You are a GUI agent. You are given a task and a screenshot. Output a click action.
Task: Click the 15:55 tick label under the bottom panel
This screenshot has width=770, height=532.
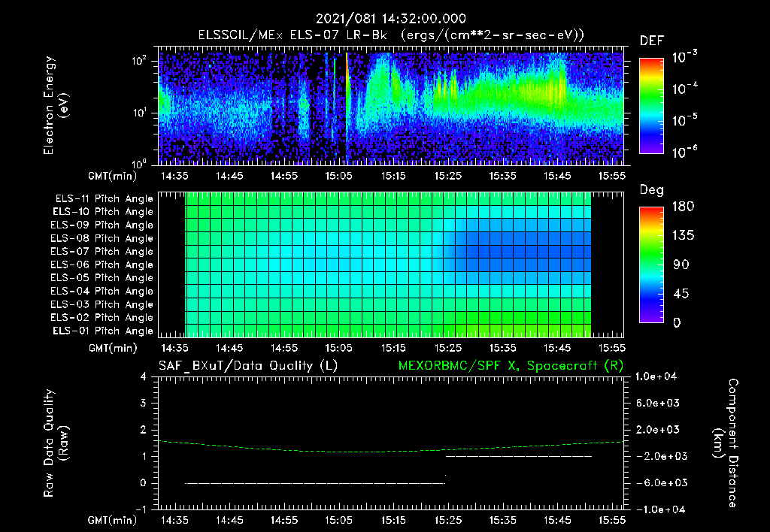(x=612, y=520)
